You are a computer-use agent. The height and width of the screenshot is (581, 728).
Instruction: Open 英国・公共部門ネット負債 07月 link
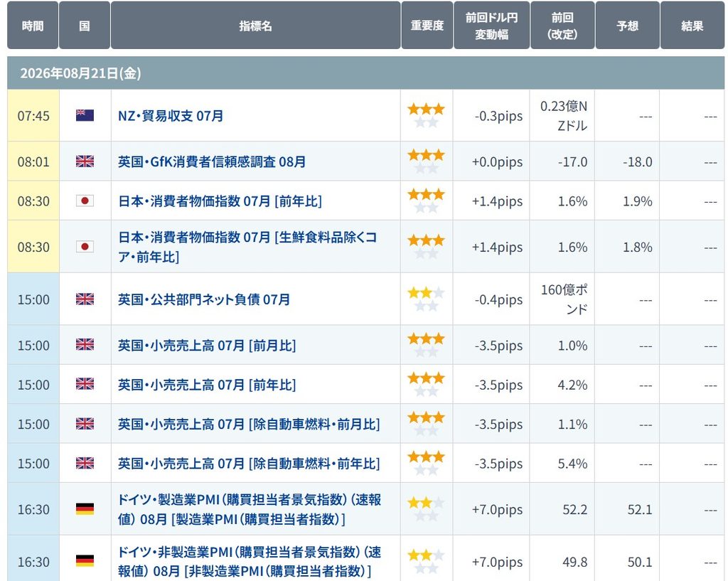tap(204, 299)
